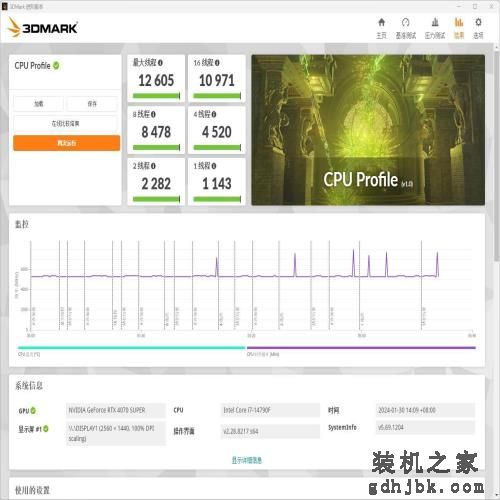Click the 3DMark logo
This screenshot has width=500, height=500.
[x=43, y=28]
